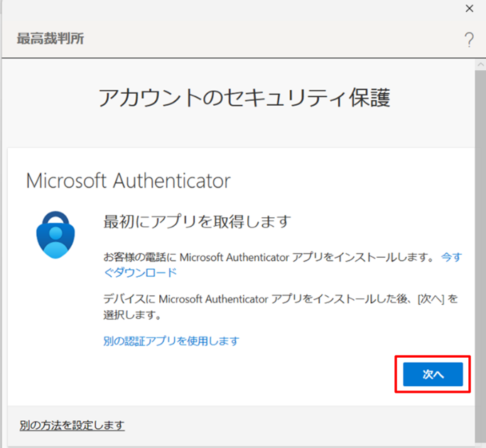The image size is (486, 448).
Task: Click the 最初にアプリを取得します subheading
Action: (x=197, y=222)
